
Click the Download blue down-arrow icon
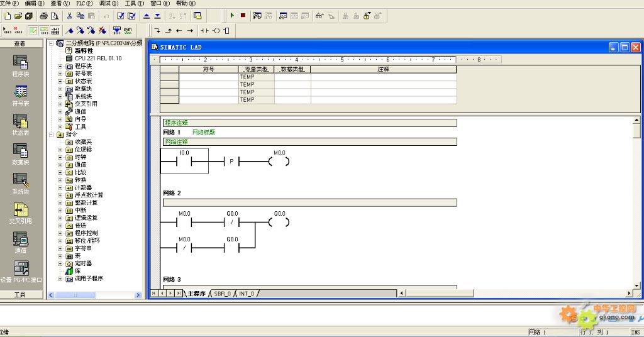coord(157,16)
